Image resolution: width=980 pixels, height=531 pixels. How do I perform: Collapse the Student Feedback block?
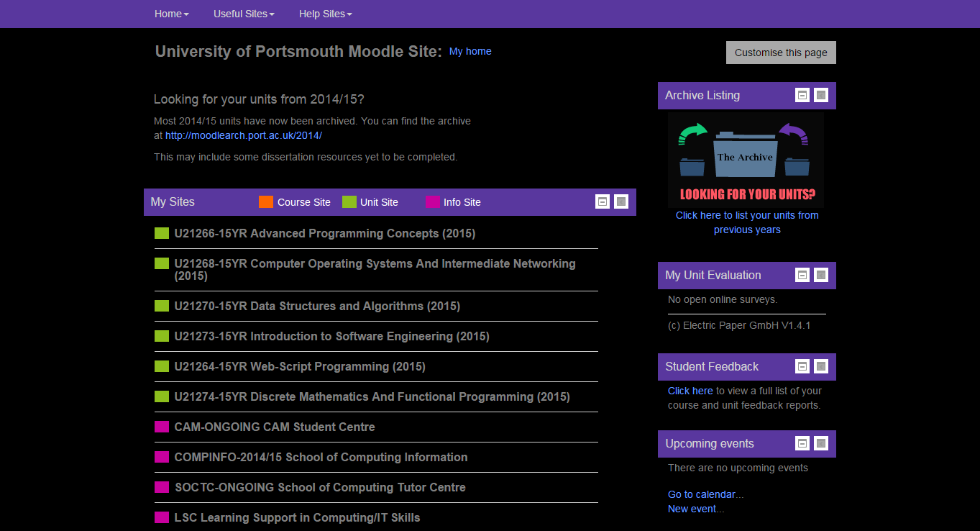802,366
